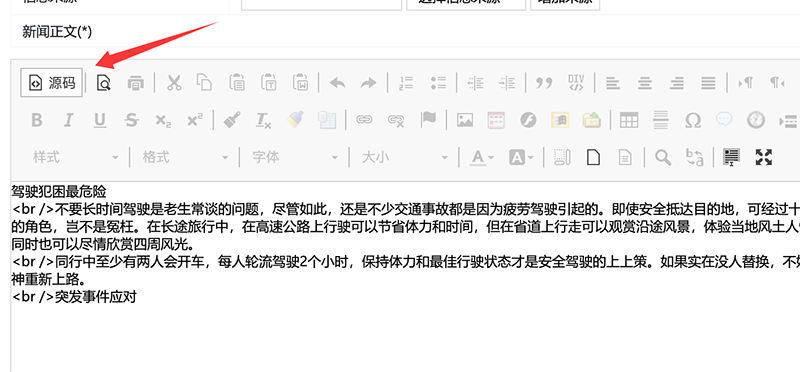Click inside the news body text area

point(405,277)
